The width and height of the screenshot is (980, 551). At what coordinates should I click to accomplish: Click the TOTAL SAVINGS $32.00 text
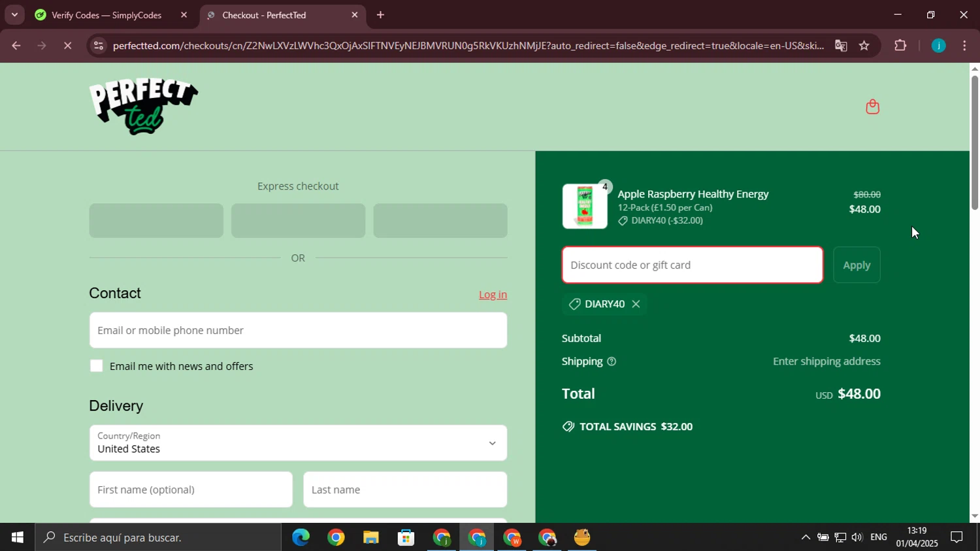click(x=636, y=427)
